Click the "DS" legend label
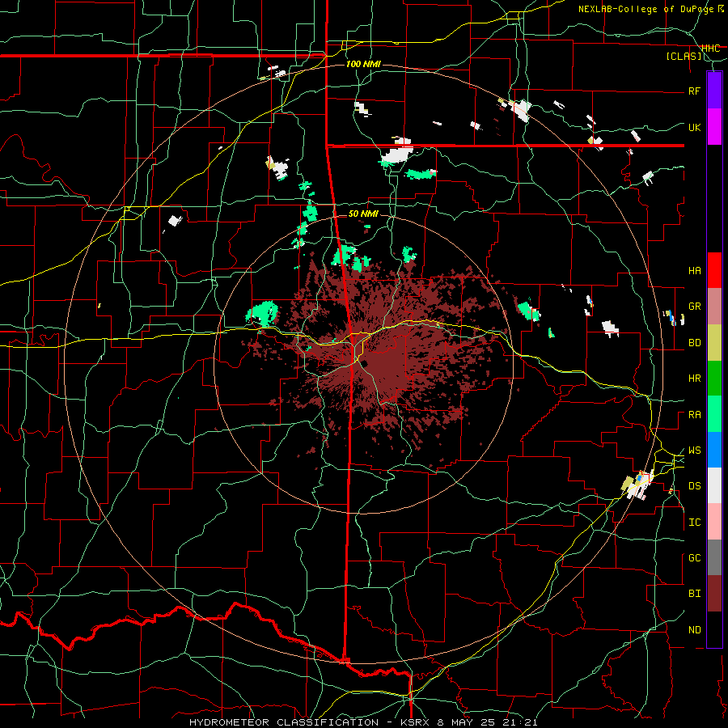728x728 pixels. [694, 486]
